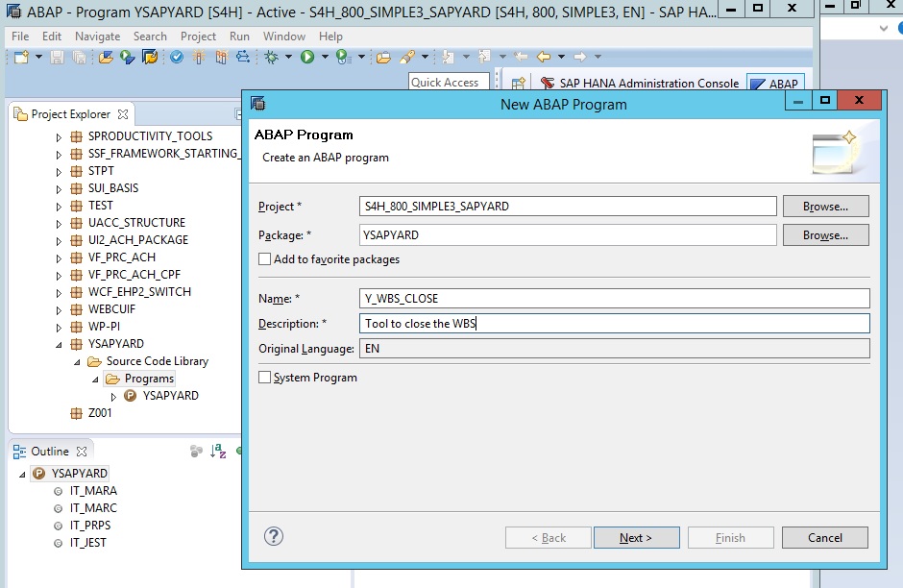Collapse the Source Code Library folder
903x588 pixels.
(x=77, y=361)
